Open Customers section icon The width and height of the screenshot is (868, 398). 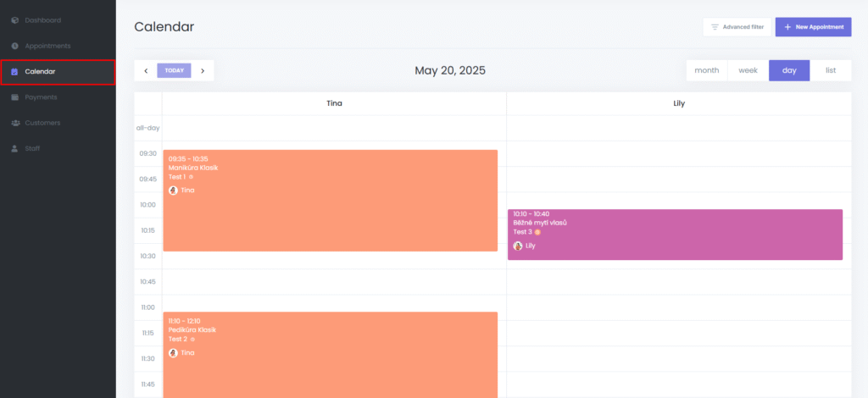(14, 123)
